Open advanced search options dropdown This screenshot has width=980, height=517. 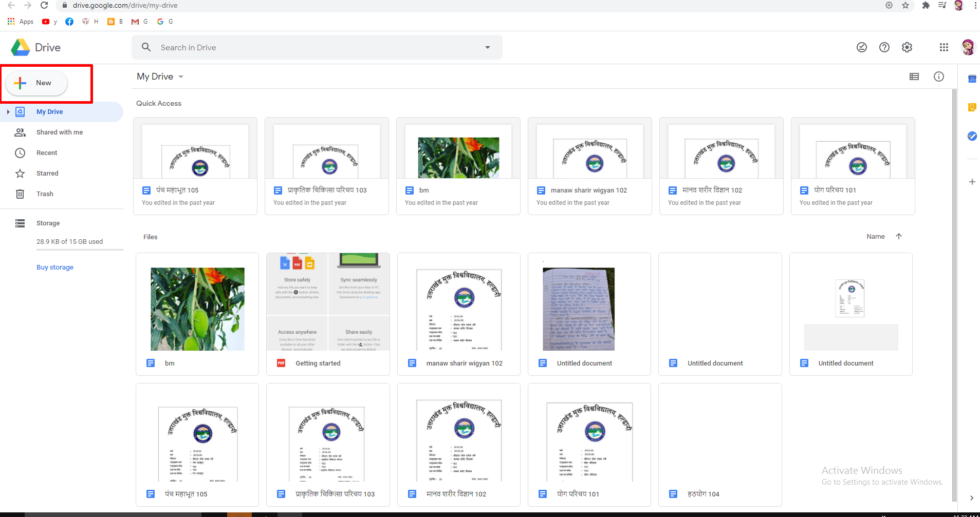(x=487, y=47)
